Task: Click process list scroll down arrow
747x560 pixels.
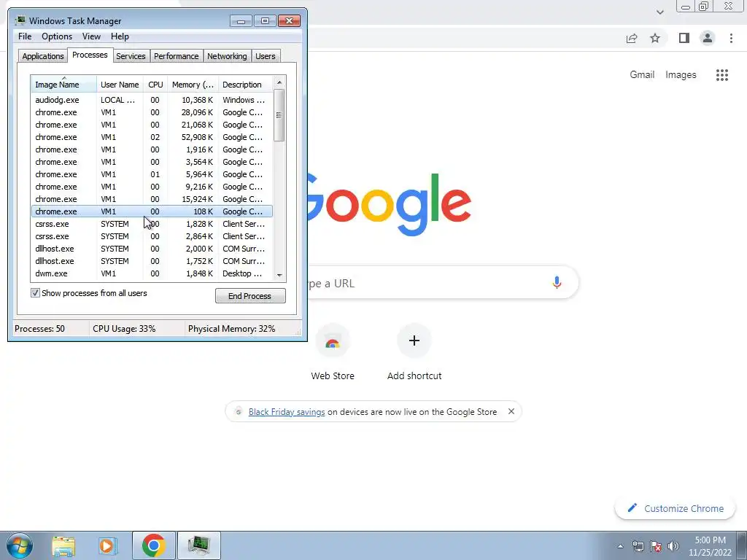Action: pyautogui.click(x=279, y=275)
